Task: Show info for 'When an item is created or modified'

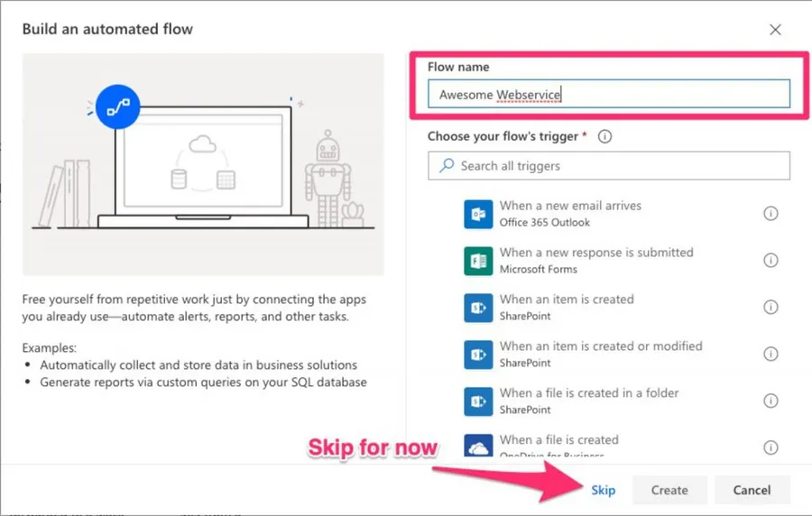Action: click(770, 355)
